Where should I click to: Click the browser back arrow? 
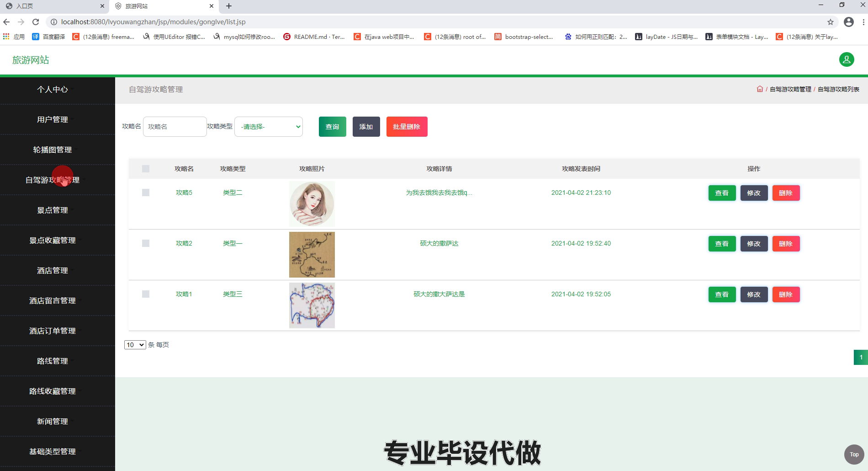coord(6,22)
